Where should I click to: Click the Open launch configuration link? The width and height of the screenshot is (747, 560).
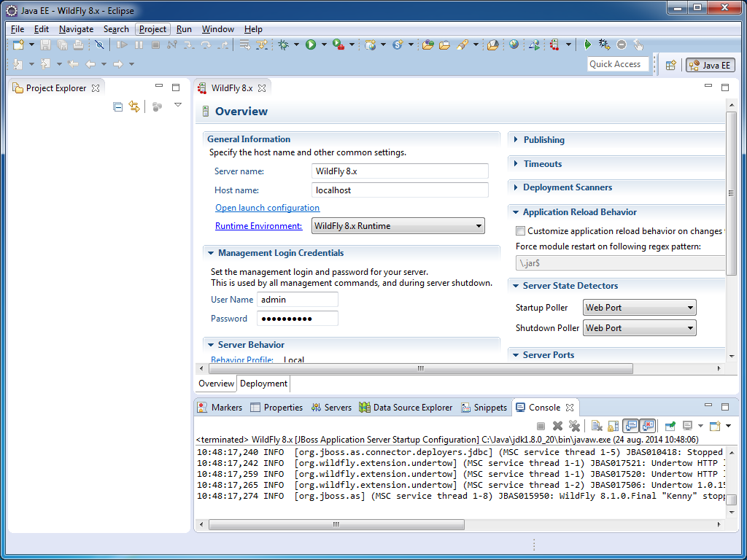[x=267, y=208]
